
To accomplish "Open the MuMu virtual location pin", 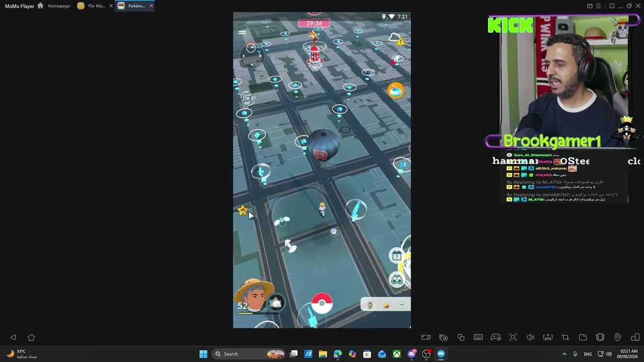I will coord(618,337).
